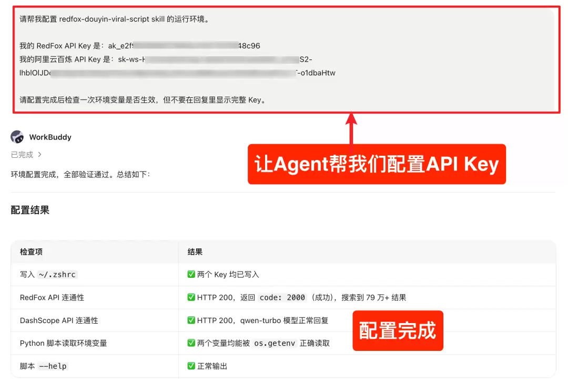Click green checkmark for 两个 Key 均已写入

191,274
